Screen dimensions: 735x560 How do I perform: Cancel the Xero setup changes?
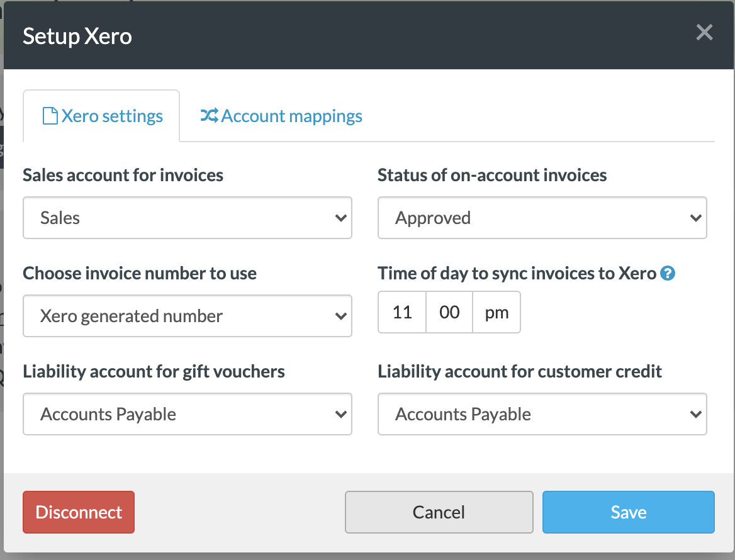[x=439, y=512]
